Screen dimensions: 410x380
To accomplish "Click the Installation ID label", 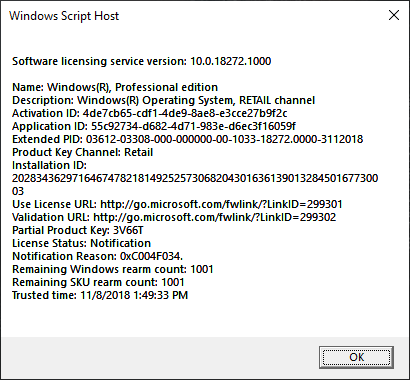I will pyautogui.click(x=49, y=165).
